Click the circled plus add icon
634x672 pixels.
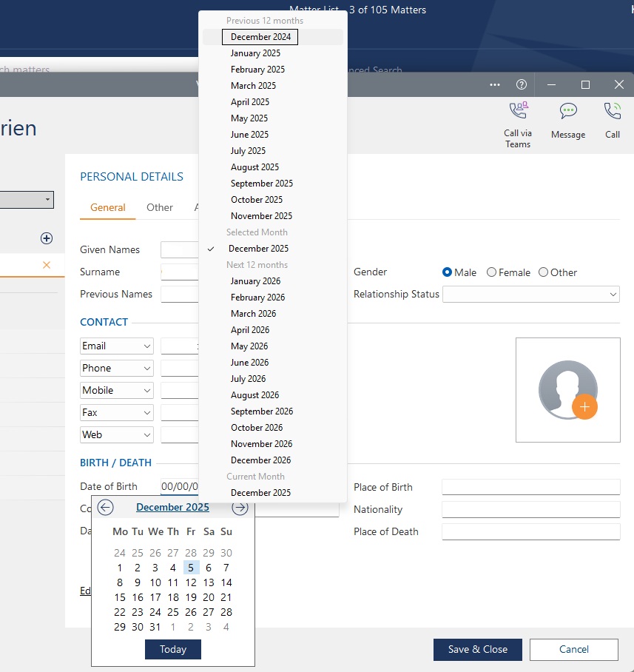(47, 238)
